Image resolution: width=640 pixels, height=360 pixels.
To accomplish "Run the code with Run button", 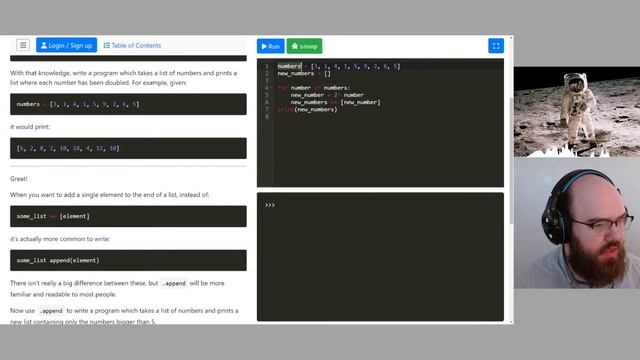I will pyautogui.click(x=271, y=46).
